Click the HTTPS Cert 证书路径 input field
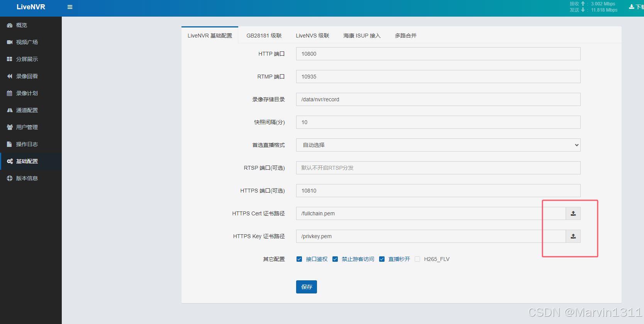644x324 pixels. pyautogui.click(x=431, y=213)
